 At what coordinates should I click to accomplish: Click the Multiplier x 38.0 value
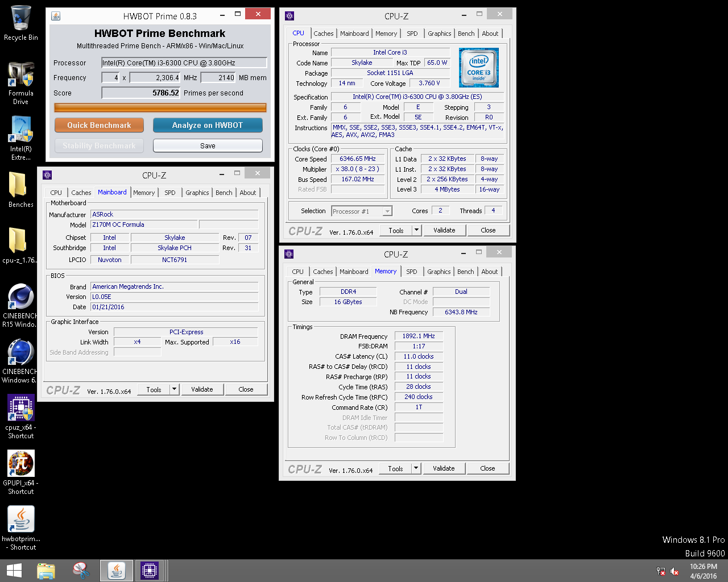tap(358, 169)
